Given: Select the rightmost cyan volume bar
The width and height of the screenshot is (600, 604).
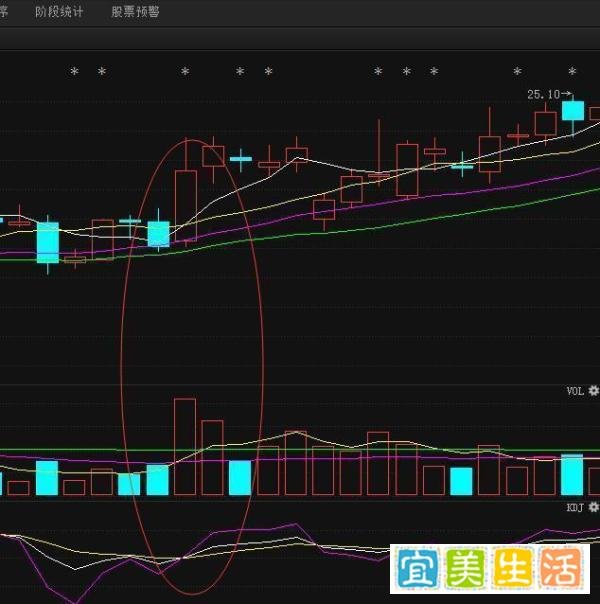Looking at the screenshot, I should pos(572,475).
